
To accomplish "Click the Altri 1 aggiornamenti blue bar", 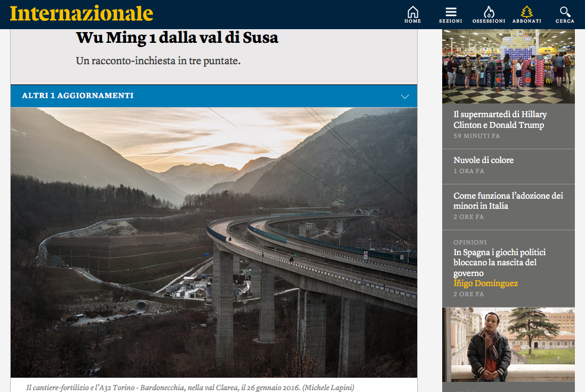I will coord(214,96).
